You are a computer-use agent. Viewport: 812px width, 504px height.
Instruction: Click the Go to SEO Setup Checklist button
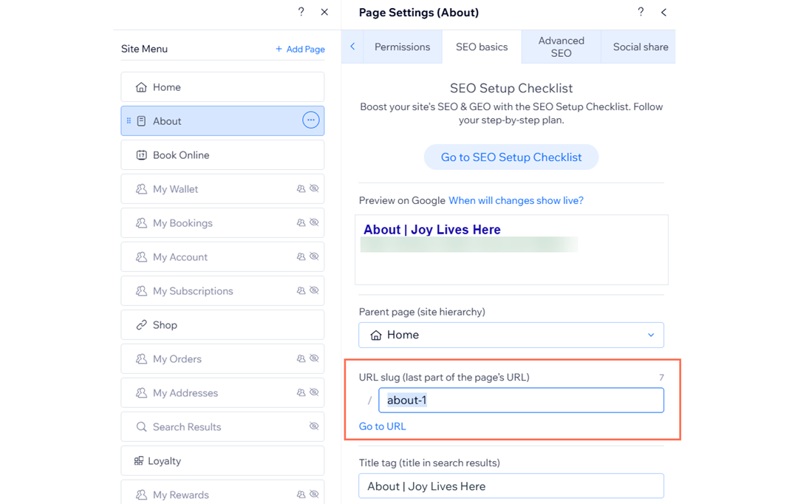tap(511, 157)
